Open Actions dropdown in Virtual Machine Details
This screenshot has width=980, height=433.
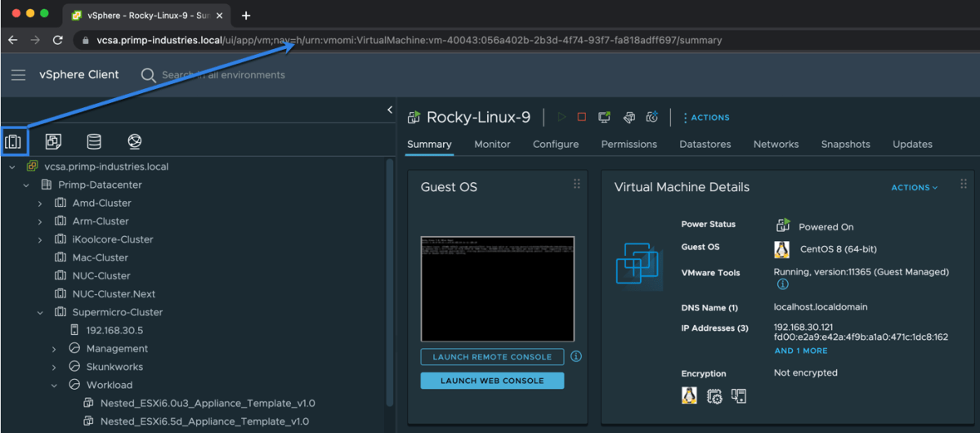point(915,187)
